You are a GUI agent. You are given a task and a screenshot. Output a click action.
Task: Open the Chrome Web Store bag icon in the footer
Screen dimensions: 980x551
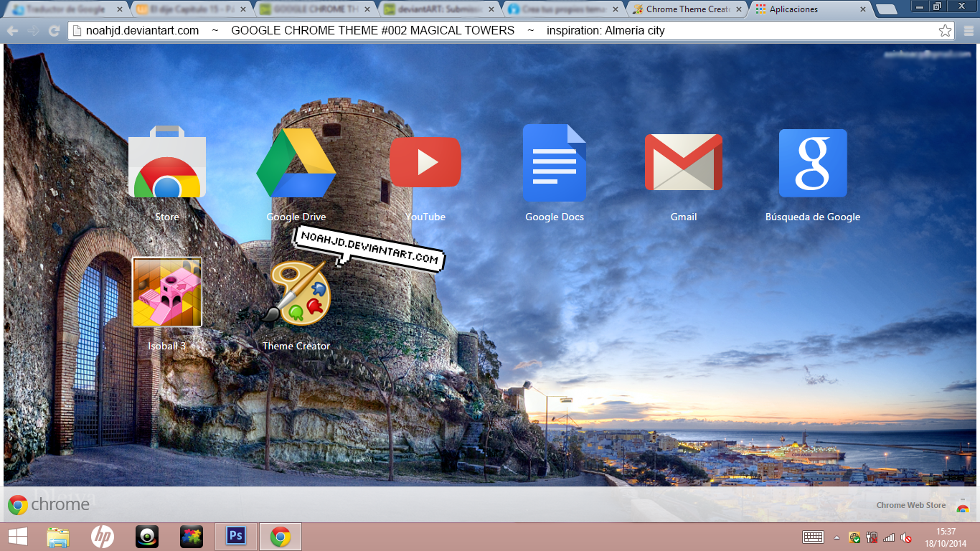(963, 505)
